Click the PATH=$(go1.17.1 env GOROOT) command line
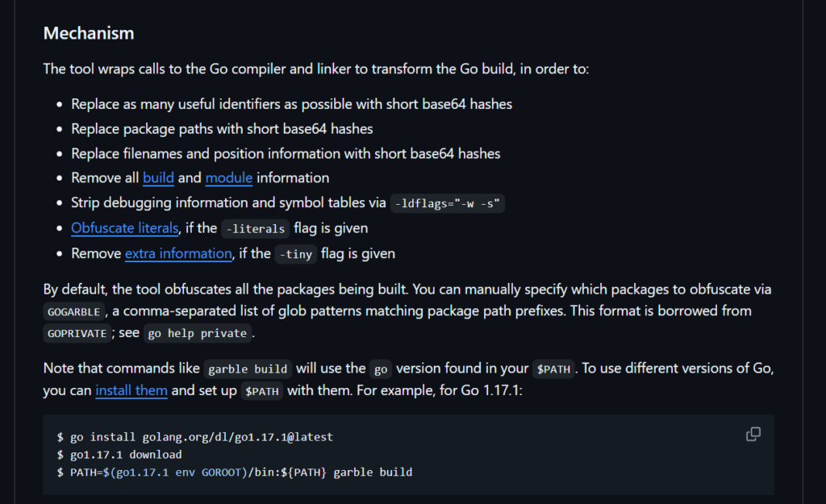The height and width of the screenshot is (504, 826). 234,472
